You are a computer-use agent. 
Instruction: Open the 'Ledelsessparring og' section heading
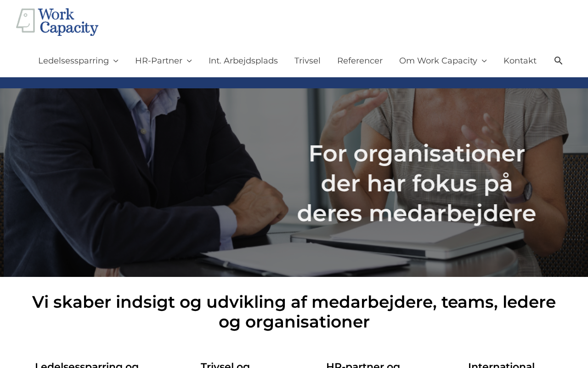coord(87,365)
